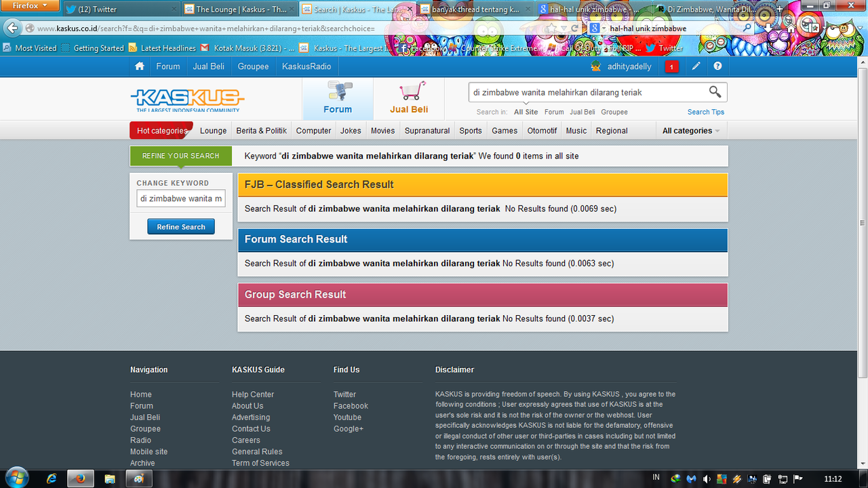Click the Winamp lightning tray icon

pyautogui.click(x=736, y=479)
